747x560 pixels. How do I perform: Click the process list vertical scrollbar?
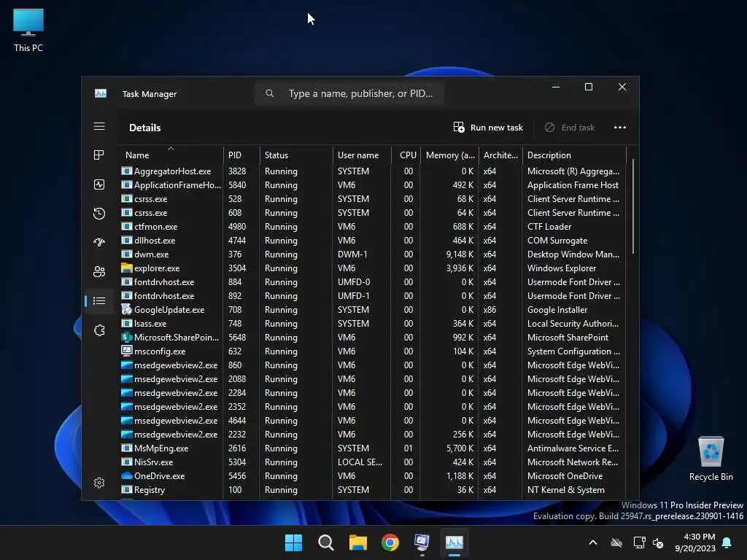click(632, 206)
